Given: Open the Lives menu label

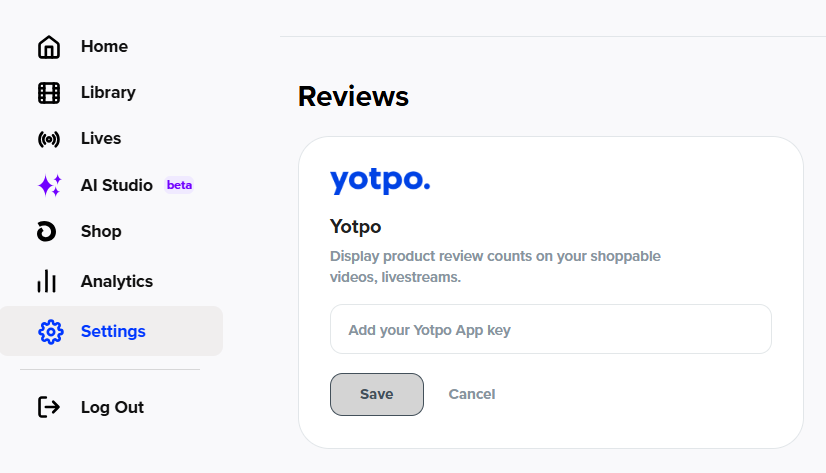Looking at the screenshot, I should point(101,139).
